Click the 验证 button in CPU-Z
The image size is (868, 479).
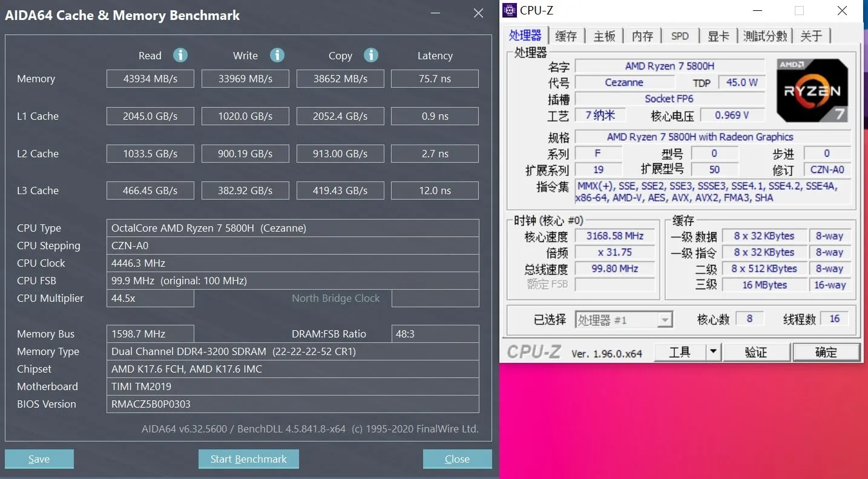click(x=756, y=351)
